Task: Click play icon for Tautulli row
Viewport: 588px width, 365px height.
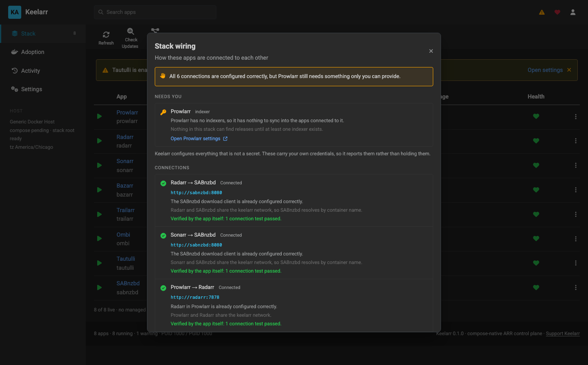Action: [x=99, y=263]
